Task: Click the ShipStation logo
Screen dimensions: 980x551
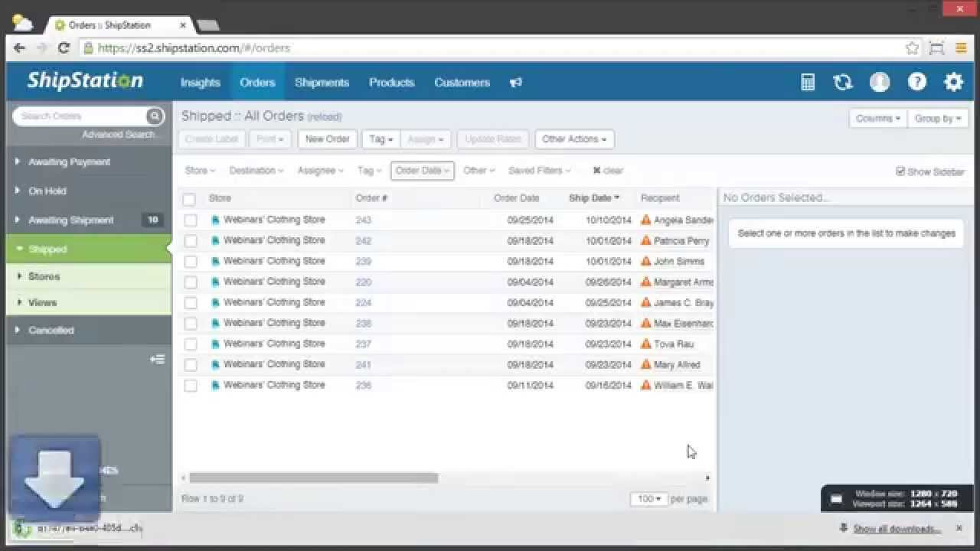Action: [x=84, y=81]
